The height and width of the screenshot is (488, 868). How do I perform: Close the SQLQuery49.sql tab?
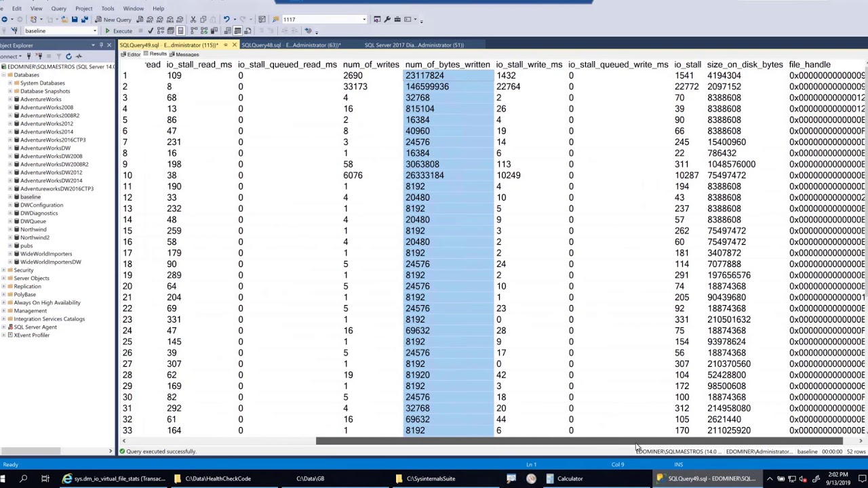pos(234,45)
